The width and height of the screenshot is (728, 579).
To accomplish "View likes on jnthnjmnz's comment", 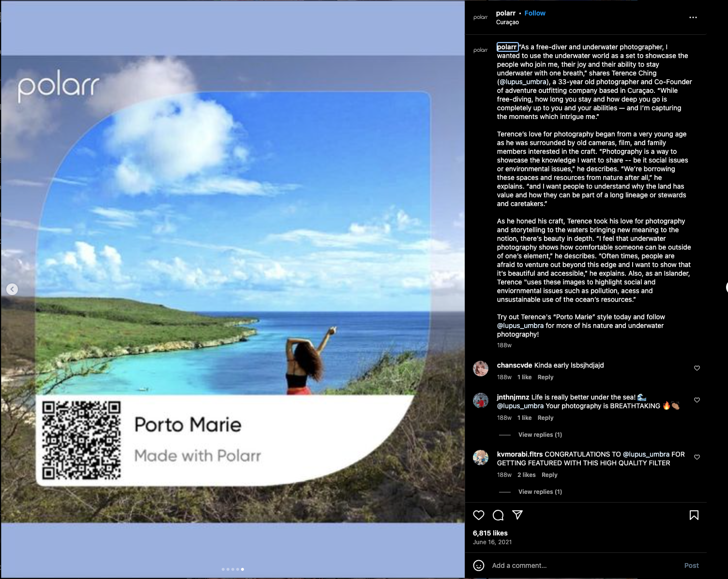I will pos(524,418).
